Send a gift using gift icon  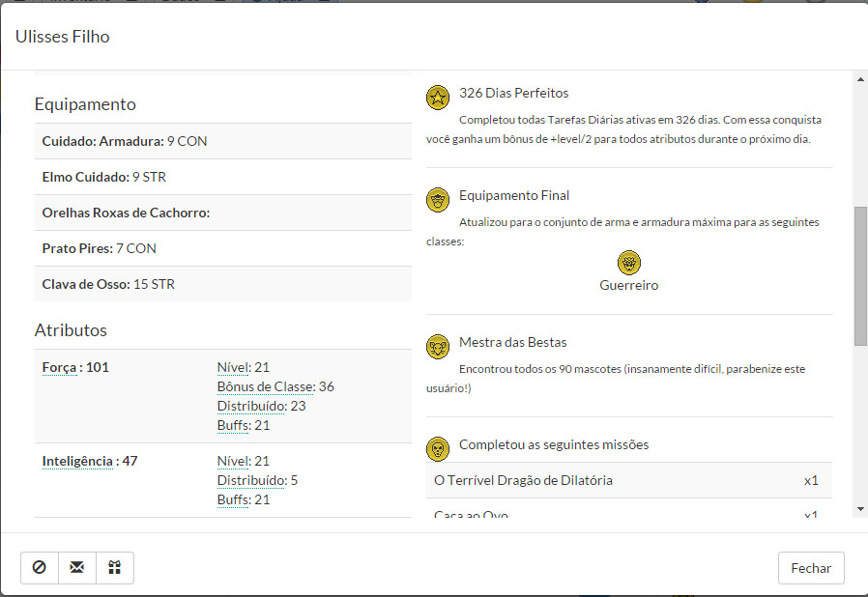[x=115, y=568]
